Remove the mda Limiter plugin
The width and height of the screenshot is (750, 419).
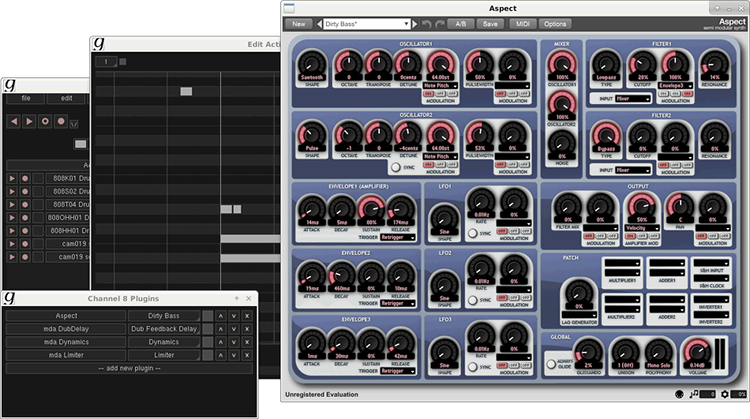coord(247,355)
